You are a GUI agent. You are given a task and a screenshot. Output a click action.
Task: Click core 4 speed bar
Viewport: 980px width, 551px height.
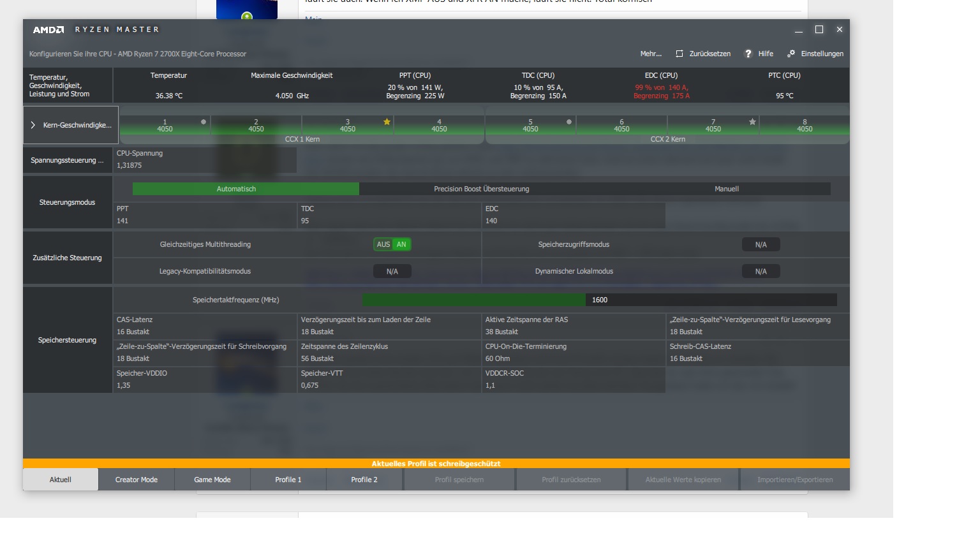click(439, 125)
